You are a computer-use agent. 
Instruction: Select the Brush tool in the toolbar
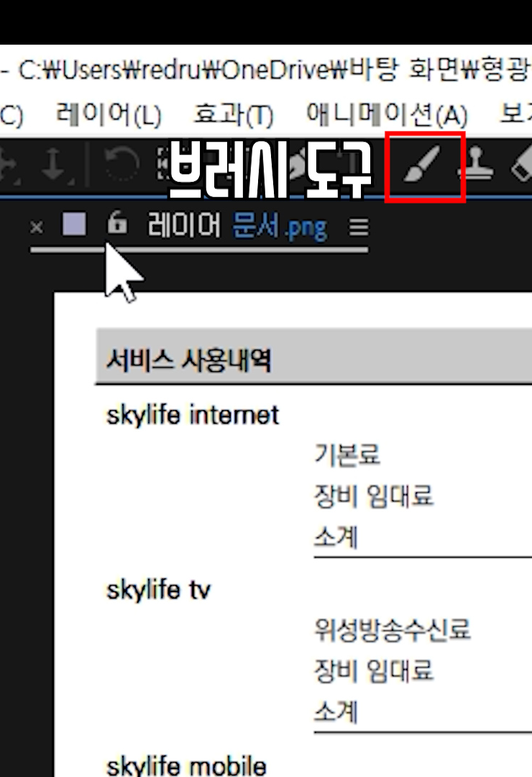click(421, 165)
